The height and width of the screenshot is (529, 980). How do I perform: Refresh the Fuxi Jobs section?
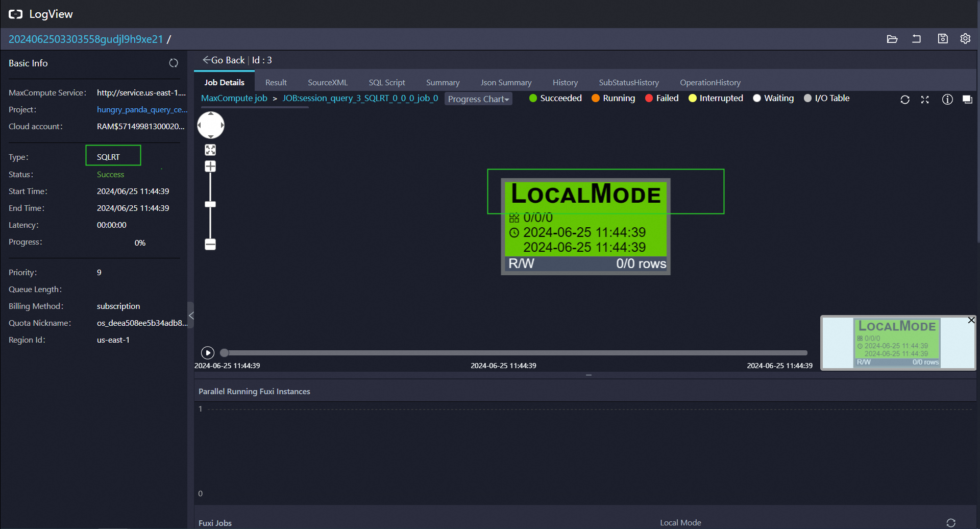coord(951,523)
